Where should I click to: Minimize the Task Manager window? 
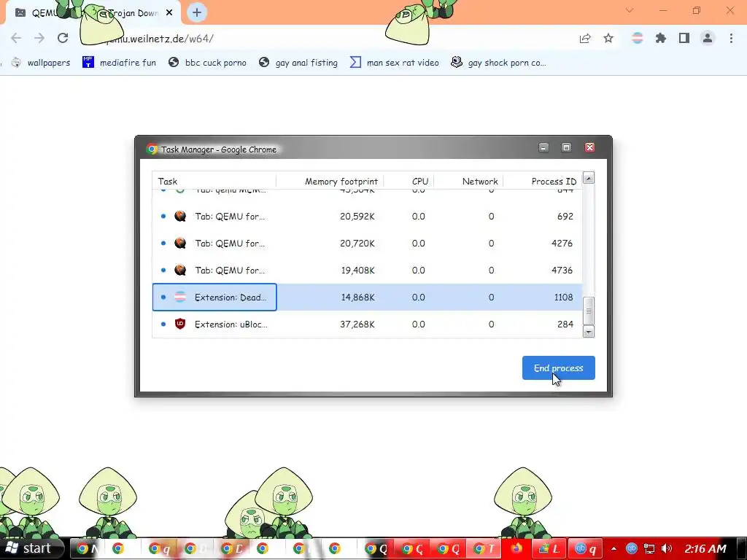(543, 147)
